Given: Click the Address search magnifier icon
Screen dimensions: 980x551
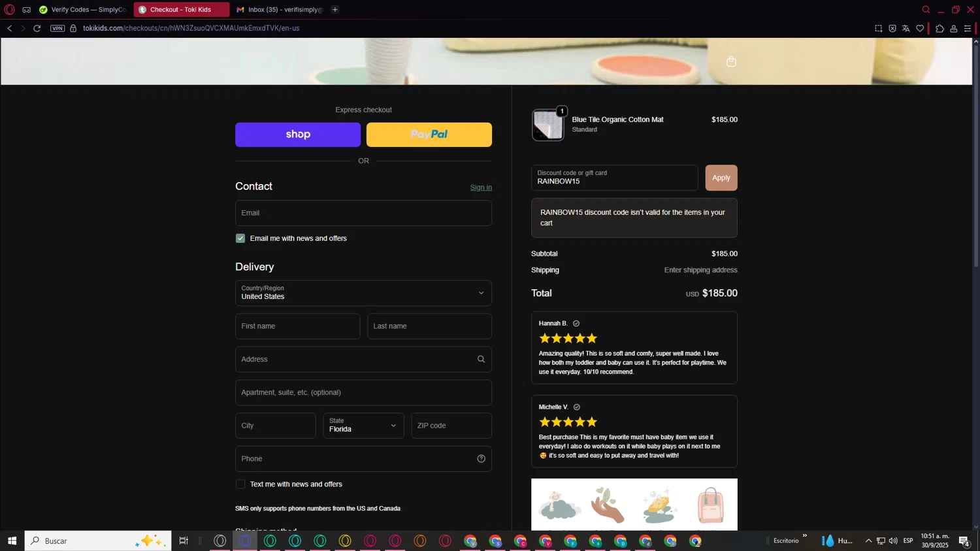Looking at the screenshot, I should click(x=481, y=359).
